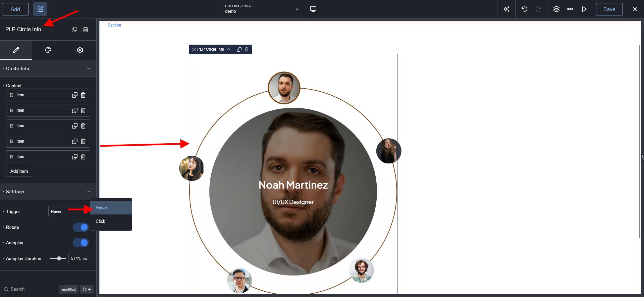Open the three-dots more options menu
The height and width of the screenshot is (297, 644).
pyautogui.click(x=570, y=9)
